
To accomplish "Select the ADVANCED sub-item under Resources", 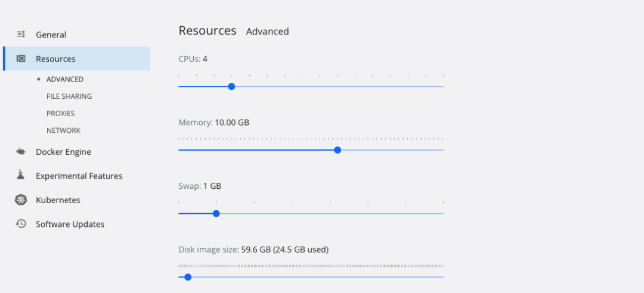I will (65, 79).
